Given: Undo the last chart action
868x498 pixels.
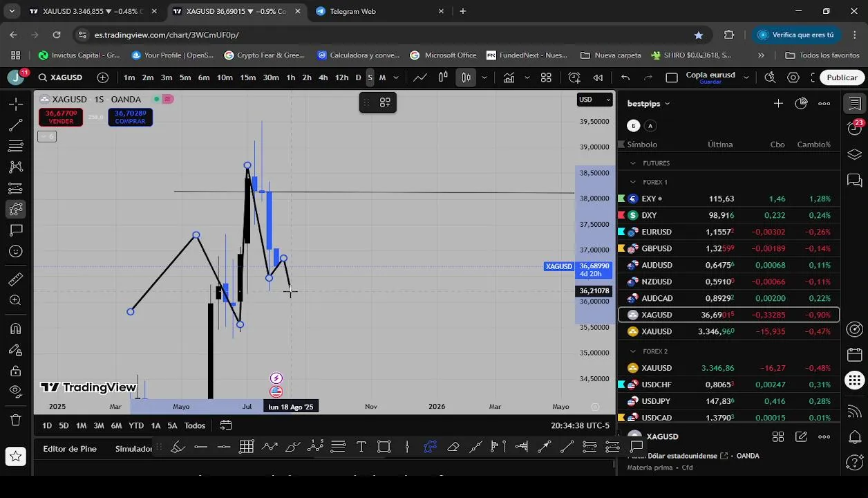Looking at the screenshot, I should (x=625, y=77).
